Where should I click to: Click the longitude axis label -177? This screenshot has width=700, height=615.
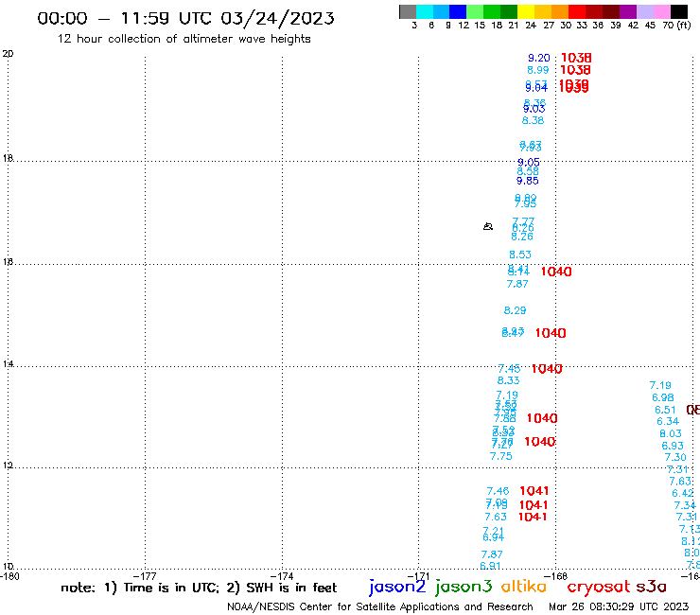click(145, 576)
